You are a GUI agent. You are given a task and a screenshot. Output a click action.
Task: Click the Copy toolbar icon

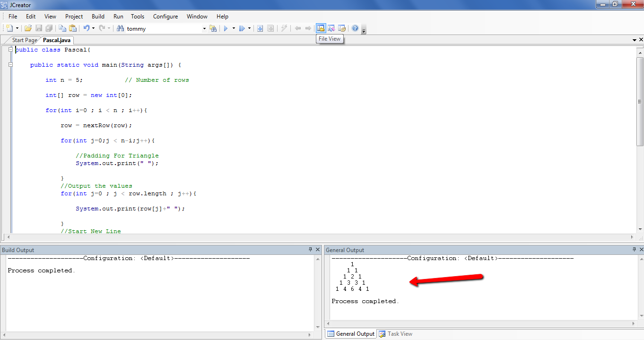[x=62, y=28]
